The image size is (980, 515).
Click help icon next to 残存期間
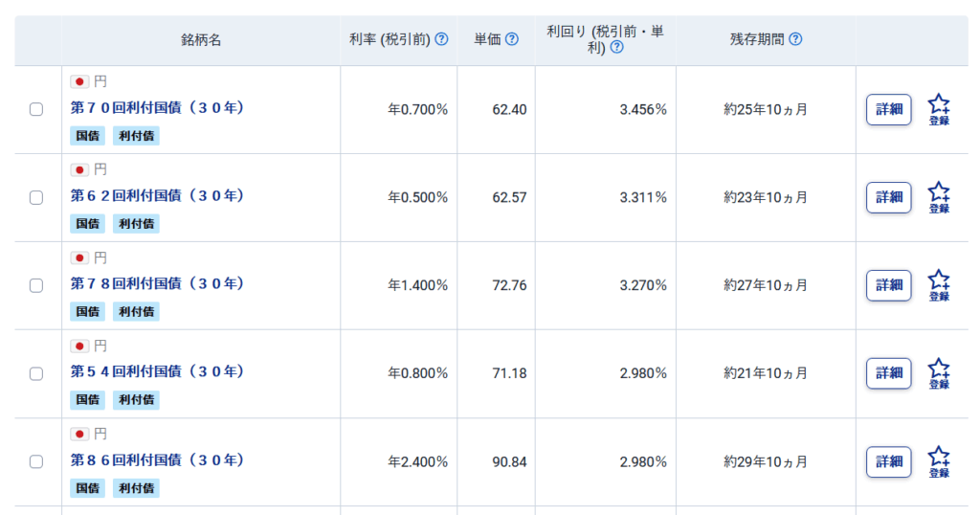point(795,39)
